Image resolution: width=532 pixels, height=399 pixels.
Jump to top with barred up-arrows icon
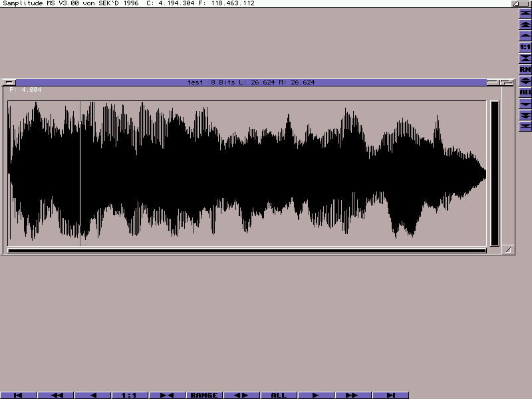tap(525, 13)
